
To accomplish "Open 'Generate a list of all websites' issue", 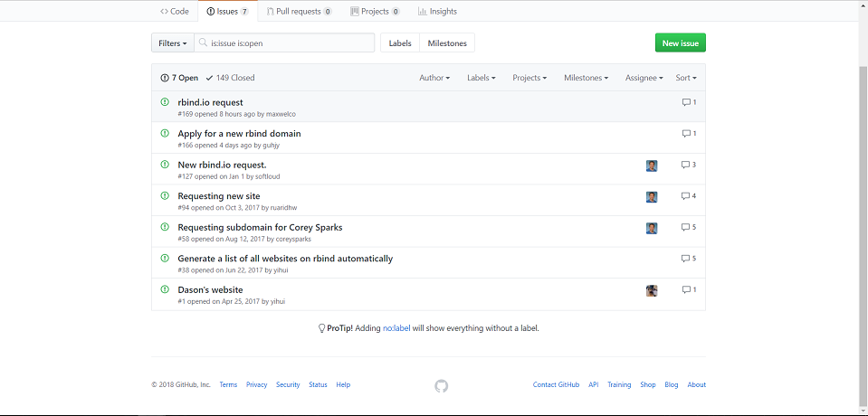I will tap(285, 259).
